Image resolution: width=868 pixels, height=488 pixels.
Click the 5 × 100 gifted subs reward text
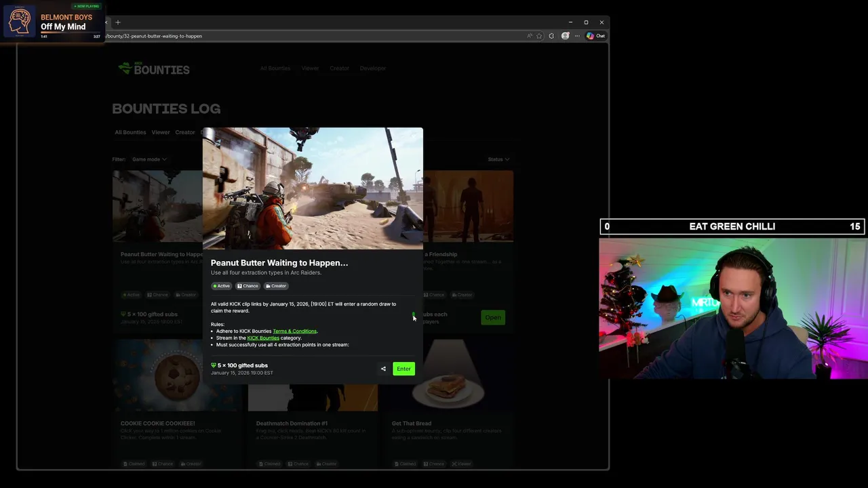(x=242, y=365)
